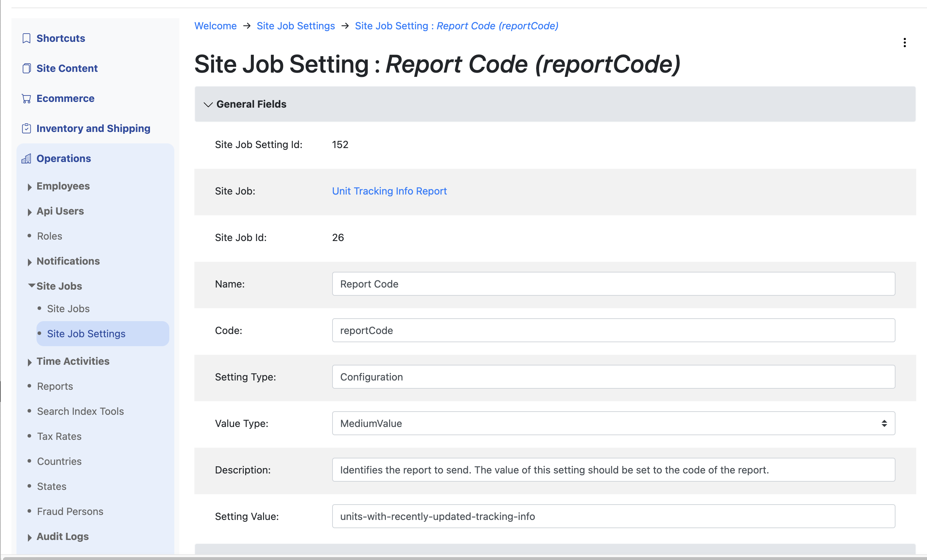Select the Operations menu label

click(64, 159)
